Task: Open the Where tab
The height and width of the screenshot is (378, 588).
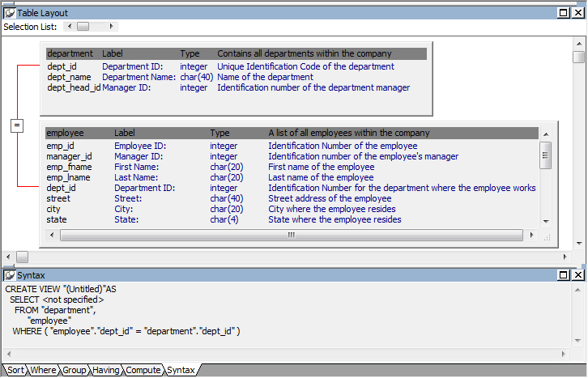Action: (43, 370)
